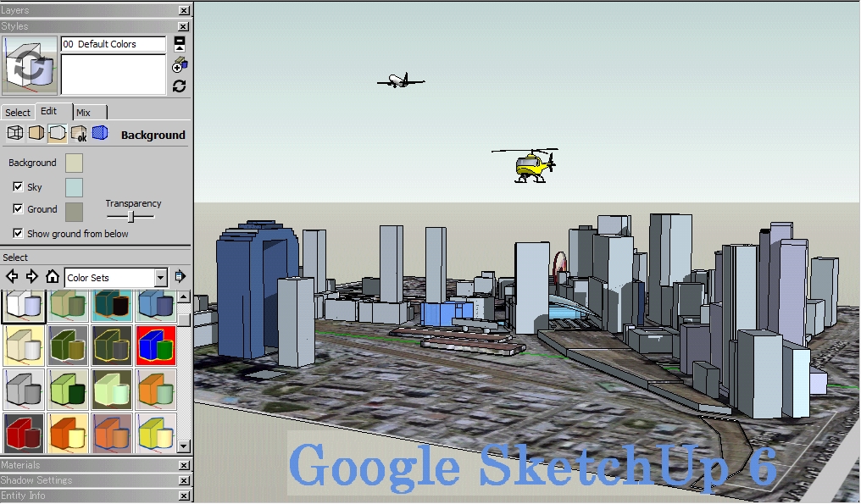Screen dimensions: 861x504
Task: Click the tall blue arched building
Action: tap(257, 290)
